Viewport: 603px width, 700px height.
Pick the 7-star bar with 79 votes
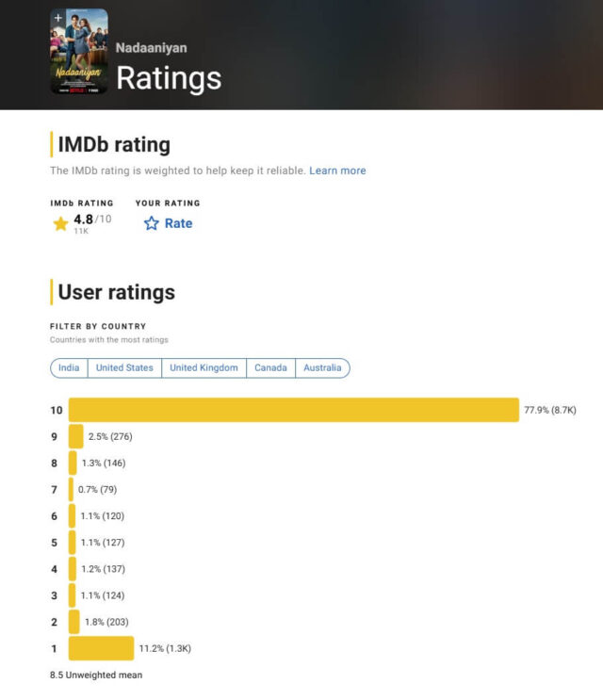[71, 489]
